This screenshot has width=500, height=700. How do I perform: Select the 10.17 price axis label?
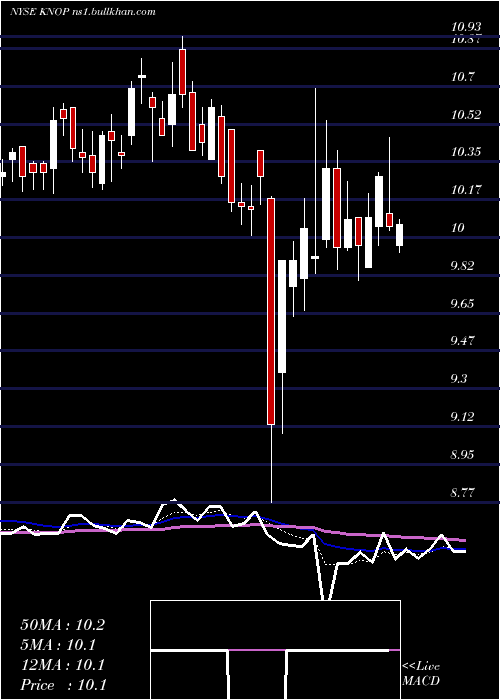[x=466, y=190]
